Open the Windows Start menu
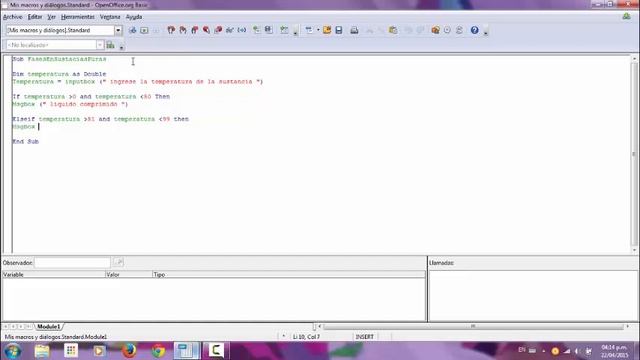This screenshot has width=640, height=360. pyautogui.click(x=13, y=351)
